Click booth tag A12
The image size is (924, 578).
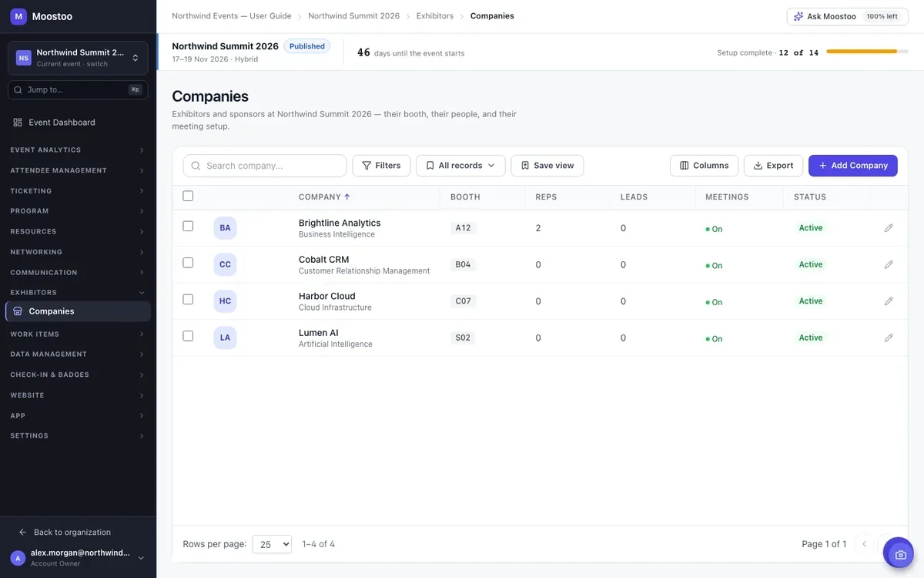[463, 228]
